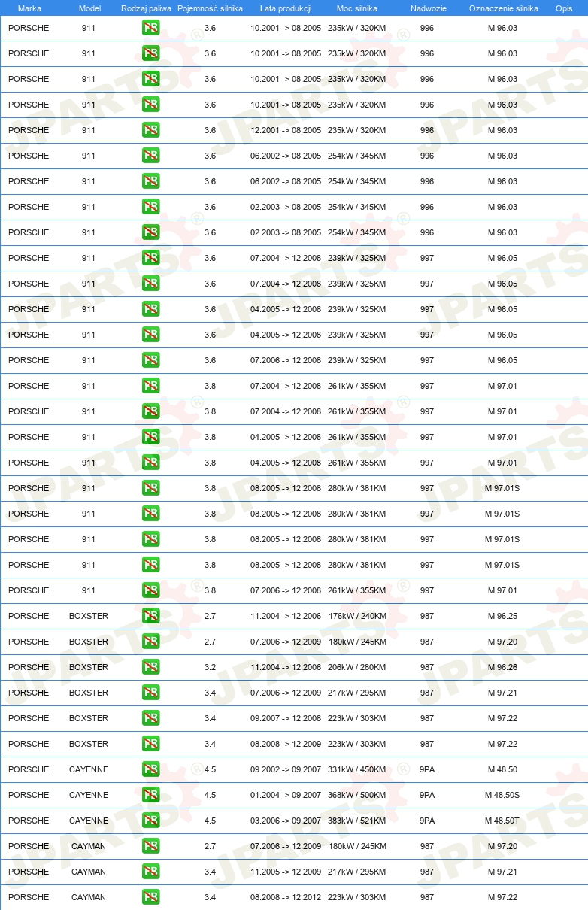Click CAYENNE in the 521KM row
Viewport: 588px width, 910px height.
[89, 821]
